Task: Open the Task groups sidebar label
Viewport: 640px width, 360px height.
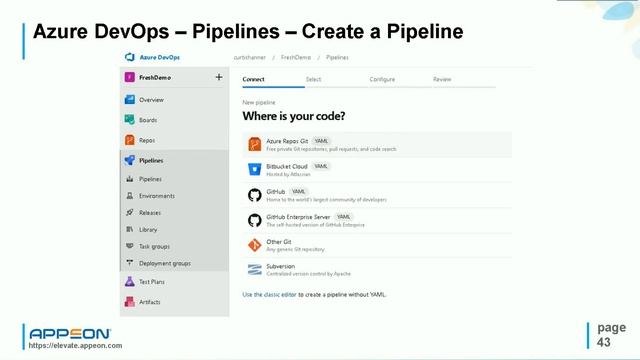Action: click(x=154, y=247)
